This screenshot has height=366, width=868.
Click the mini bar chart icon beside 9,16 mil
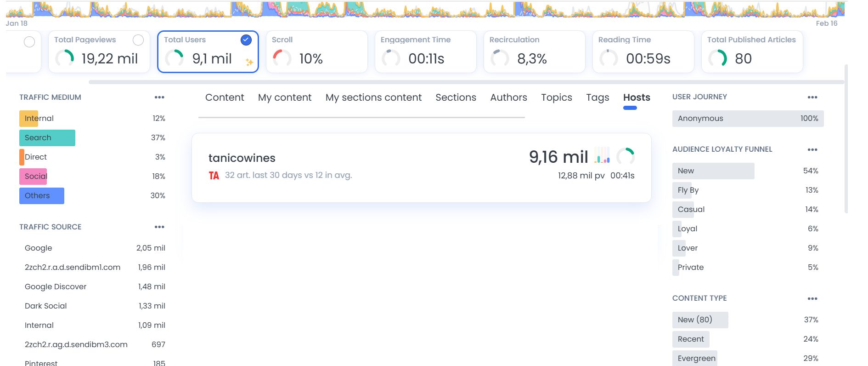(x=602, y=156)
